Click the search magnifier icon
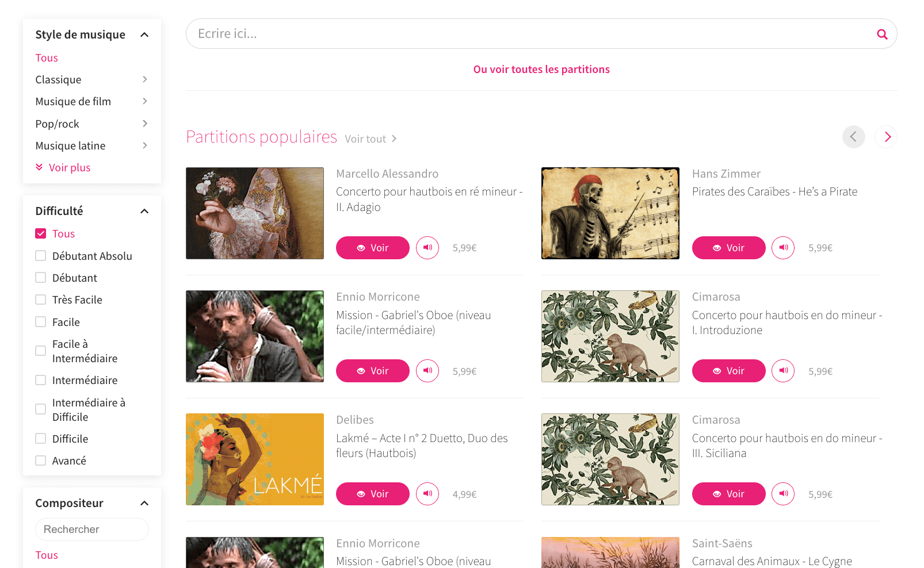Viewport: 924px width, 568px height. click(882, 34)
